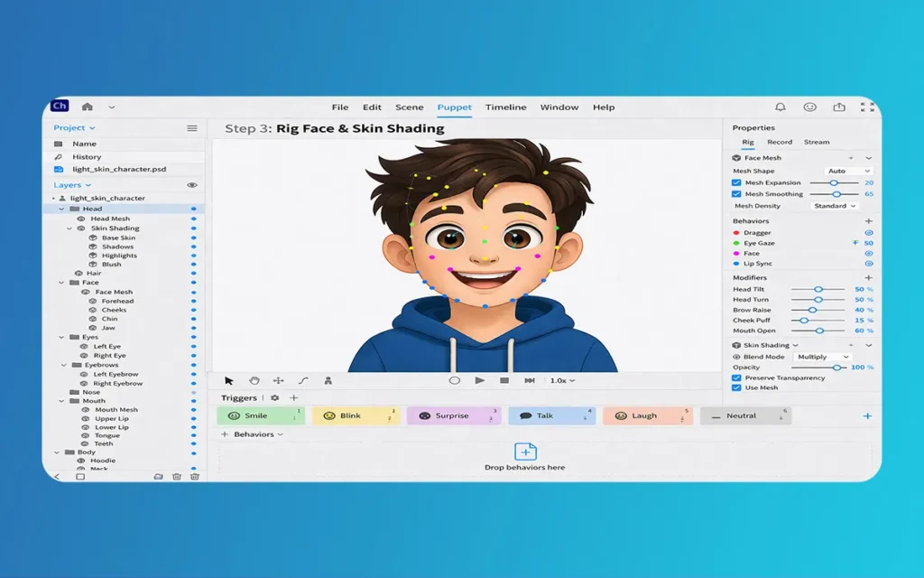Click the Surprise trigger button
Image resolution: width=924 pixels, height=578 pixels.
452,416
